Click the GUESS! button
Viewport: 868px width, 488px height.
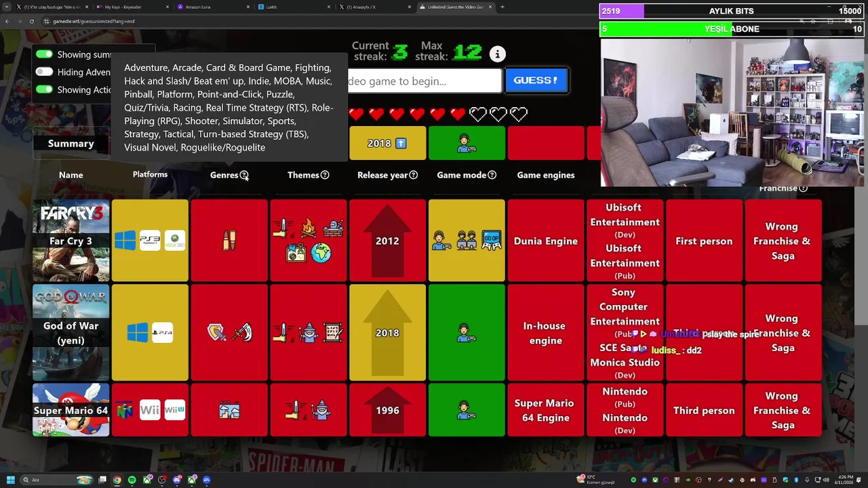536,81
